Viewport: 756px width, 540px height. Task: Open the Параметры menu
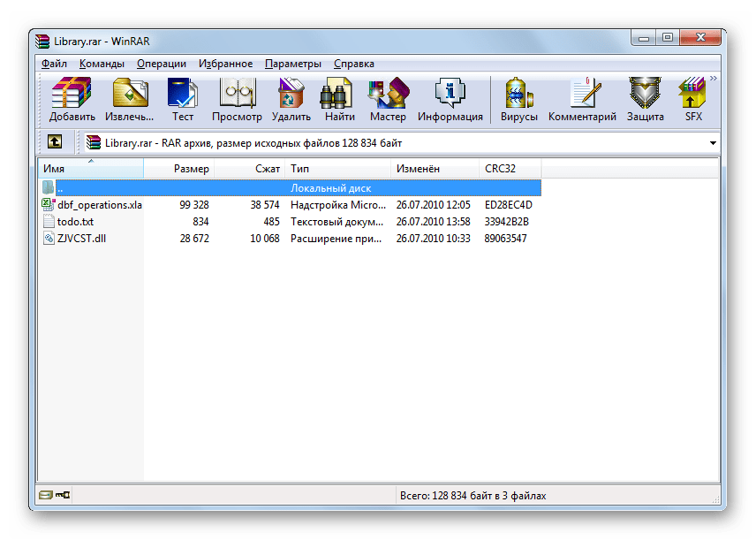click(x=293, y=64)
